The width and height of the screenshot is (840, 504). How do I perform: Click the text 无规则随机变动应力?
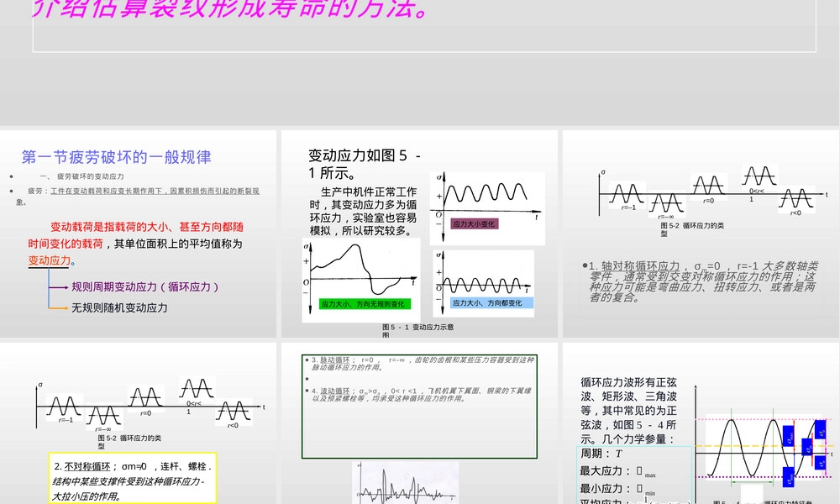click(119, 307)
